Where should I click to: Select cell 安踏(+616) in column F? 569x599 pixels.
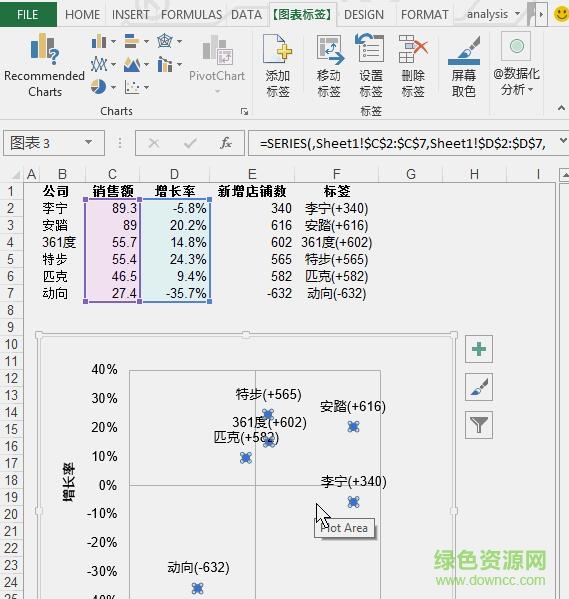pos(336,225)
